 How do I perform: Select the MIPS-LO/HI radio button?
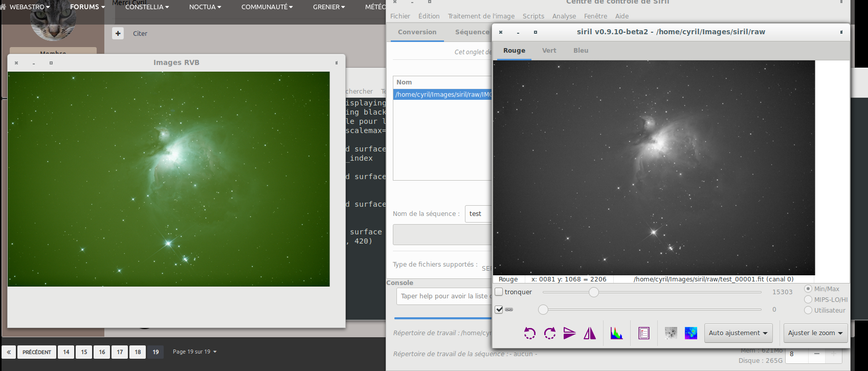pos(808,300)
